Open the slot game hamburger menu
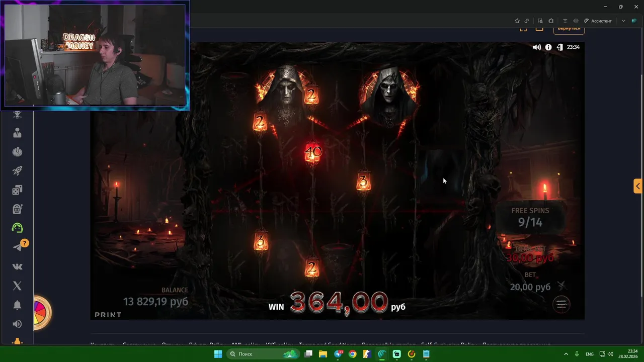This screenshot has width=644, height=362. (x=561, y=304)
